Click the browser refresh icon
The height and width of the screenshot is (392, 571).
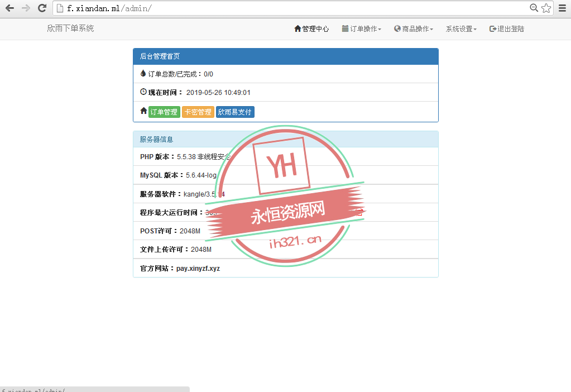42,8
